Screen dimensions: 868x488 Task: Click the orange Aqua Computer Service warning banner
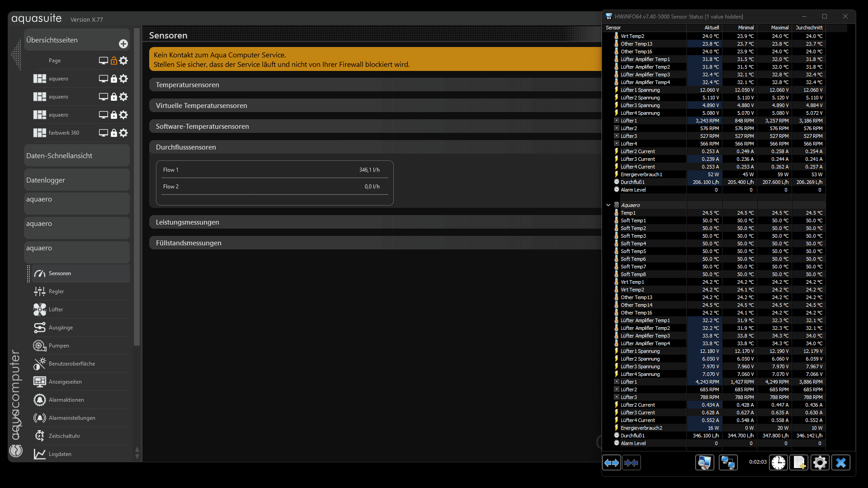[375, 60]
